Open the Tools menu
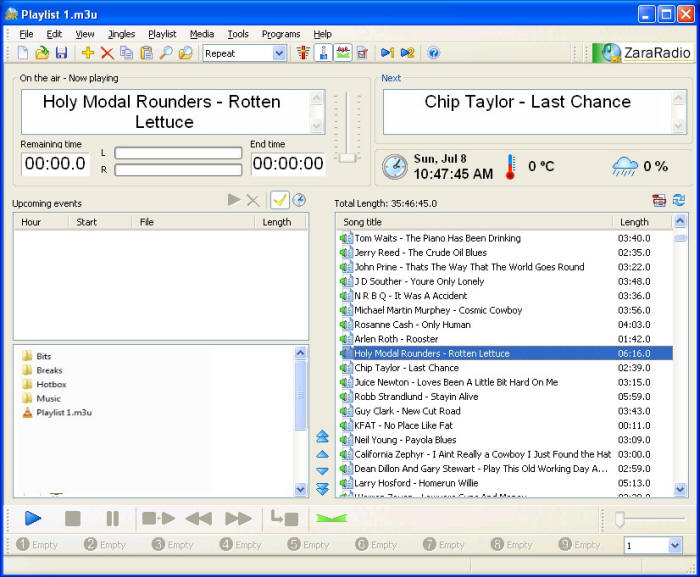Image resolution: width=700 pixels, height=577 pixels. point(238,34)
